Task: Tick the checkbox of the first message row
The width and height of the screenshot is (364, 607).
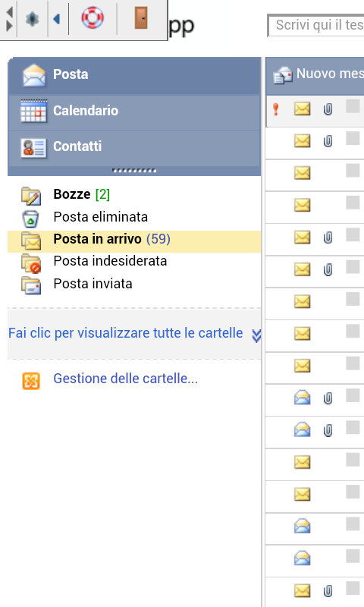Action: pos(353,106)
